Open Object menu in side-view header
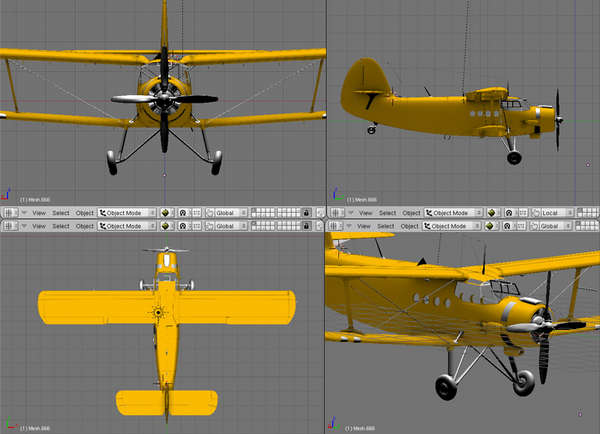600x434 pixels. click(x=411, y=213)
